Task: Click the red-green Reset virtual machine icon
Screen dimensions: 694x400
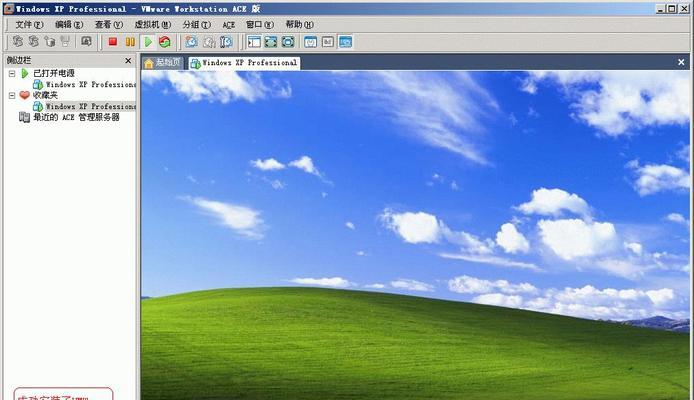Action: pyautogui.click(x=165, y=42)
